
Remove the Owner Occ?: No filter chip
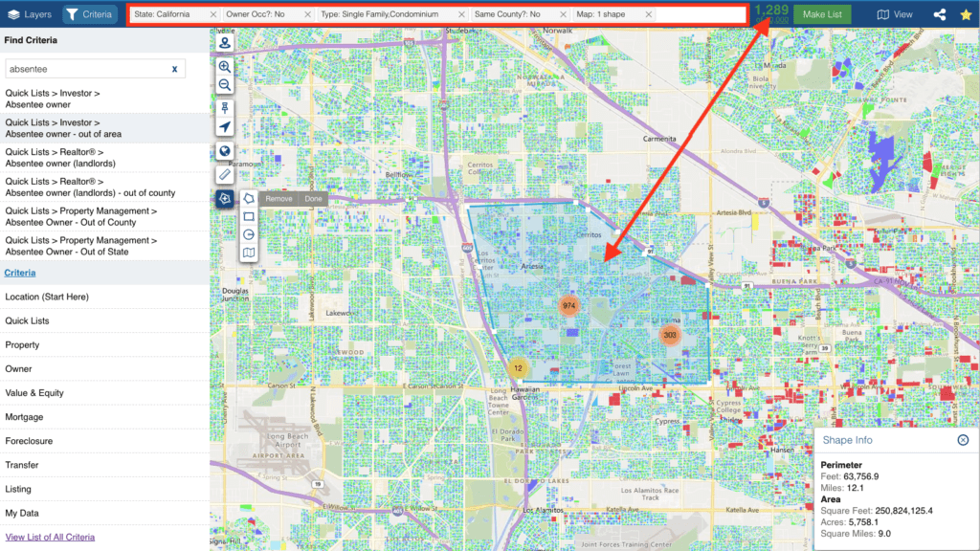point(307,14)
